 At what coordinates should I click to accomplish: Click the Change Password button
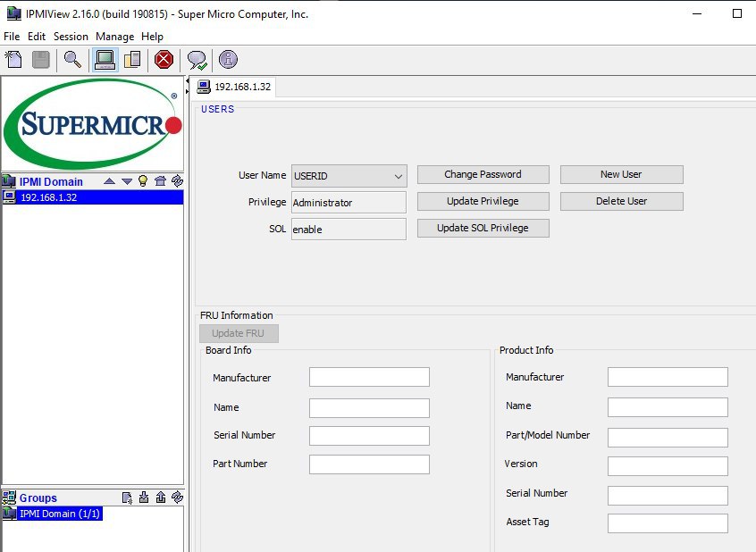coord(483,174)
